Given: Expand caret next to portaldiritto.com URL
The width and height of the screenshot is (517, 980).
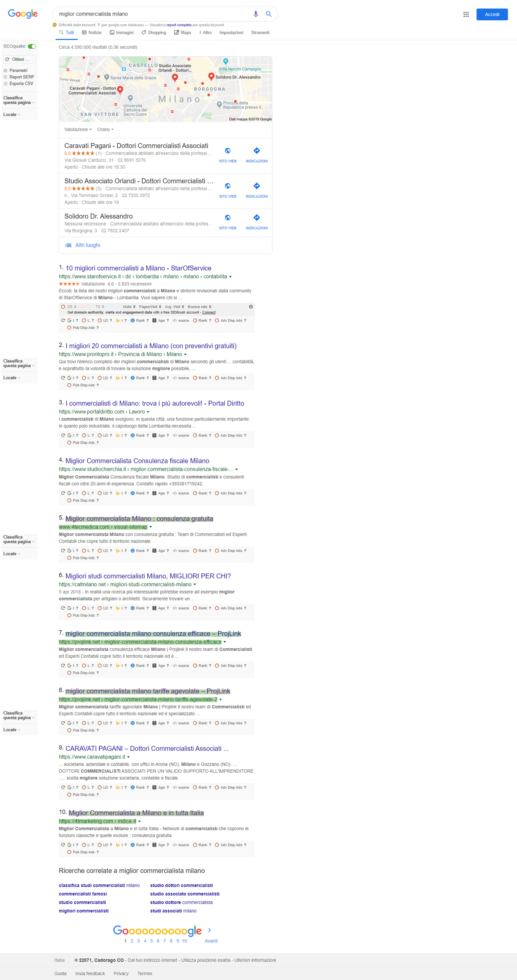Looking at the screenshot, I should click(x=148, y=412).
